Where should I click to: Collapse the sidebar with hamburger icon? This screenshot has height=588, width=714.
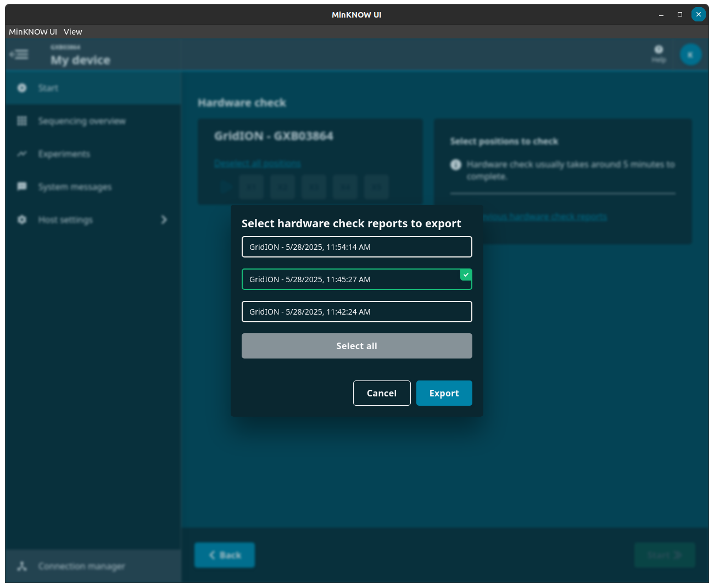tap(19, 54)
